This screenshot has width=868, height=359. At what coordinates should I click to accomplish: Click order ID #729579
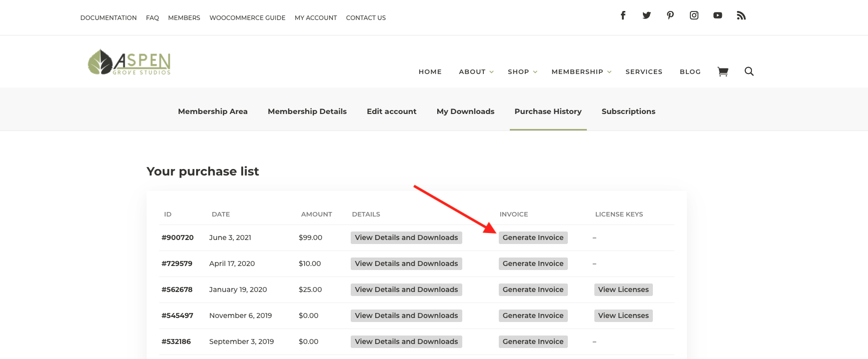pyautogui.click(x=177, y=263)
